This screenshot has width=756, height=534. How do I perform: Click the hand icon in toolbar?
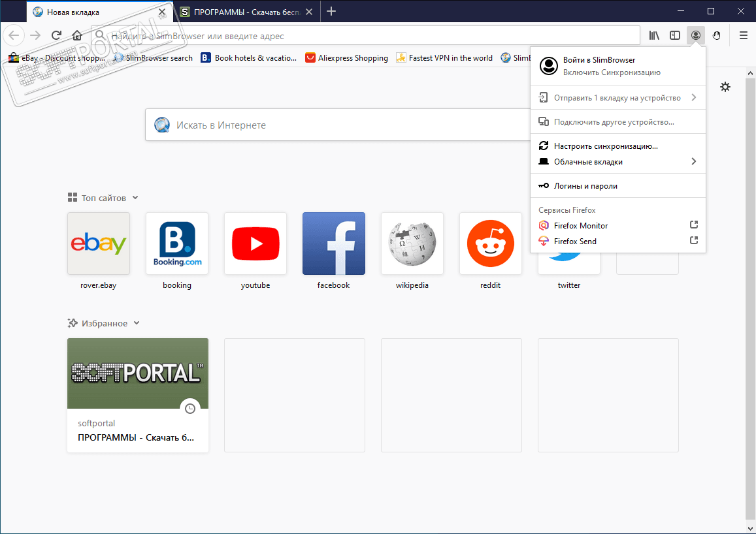pos(716,35)
